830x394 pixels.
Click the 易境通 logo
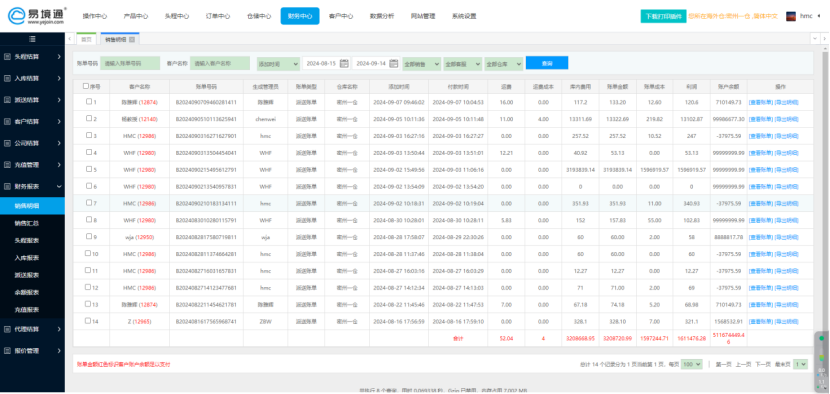pyautogui.click(x=37, y=16)
